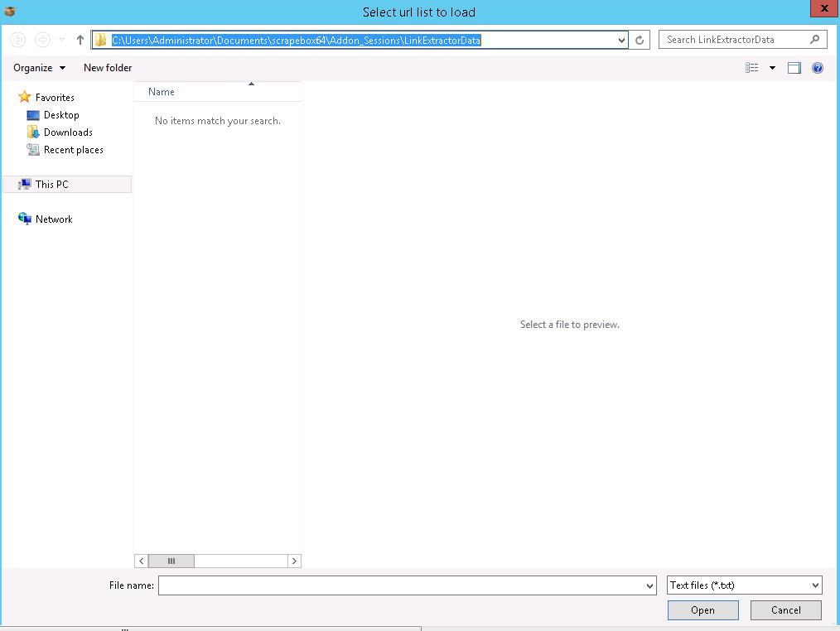Click the Back navigation arrow
The image size is (840, 631).
[17, 40]
